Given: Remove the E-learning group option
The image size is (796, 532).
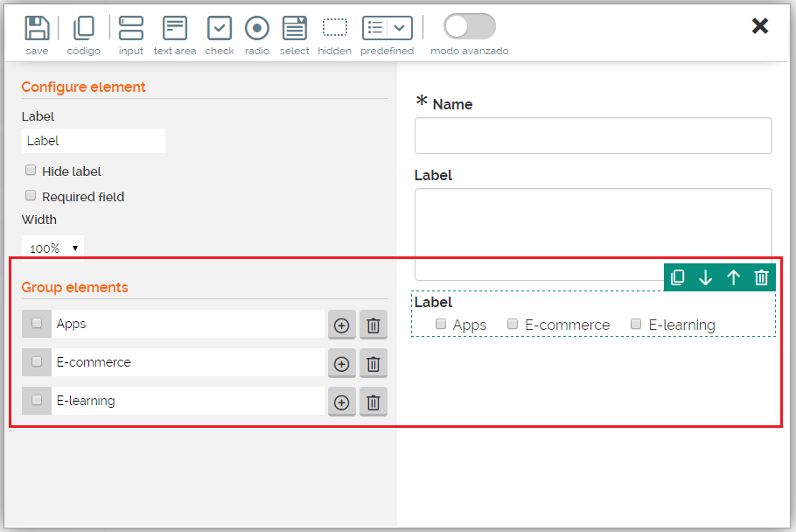Looking at the screenshot, I should click(x=374, y=402).
